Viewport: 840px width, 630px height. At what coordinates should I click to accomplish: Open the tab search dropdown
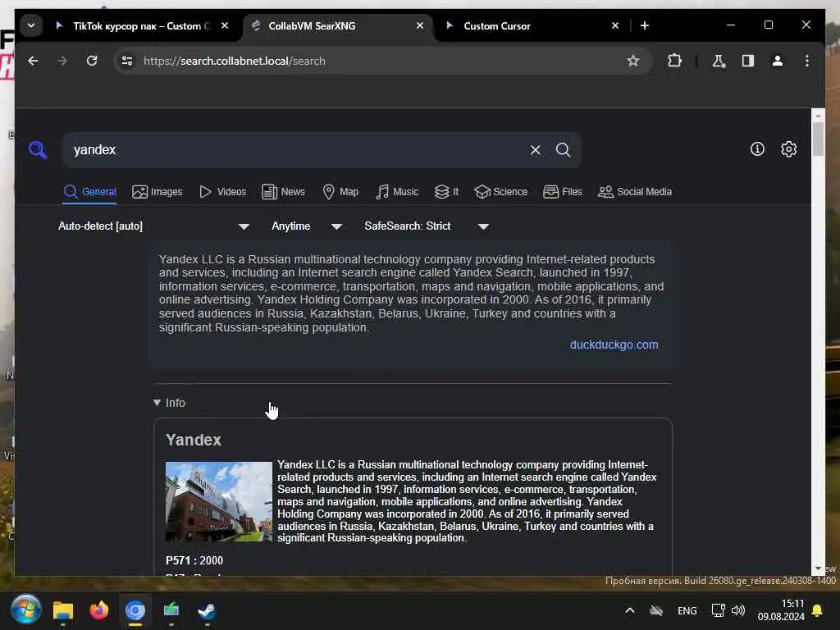(x=31, y=25)
